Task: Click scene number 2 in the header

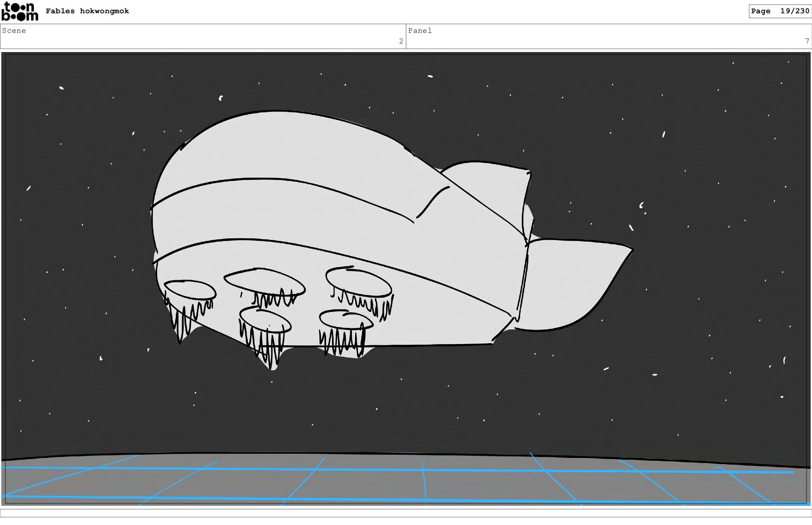Action: [x=401, y=41]
